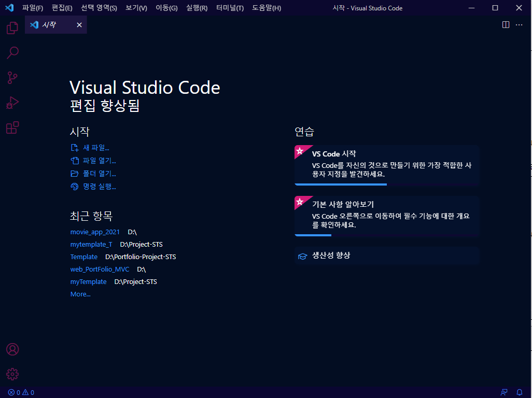Open the 실행(R) menu

coord(197,8)
